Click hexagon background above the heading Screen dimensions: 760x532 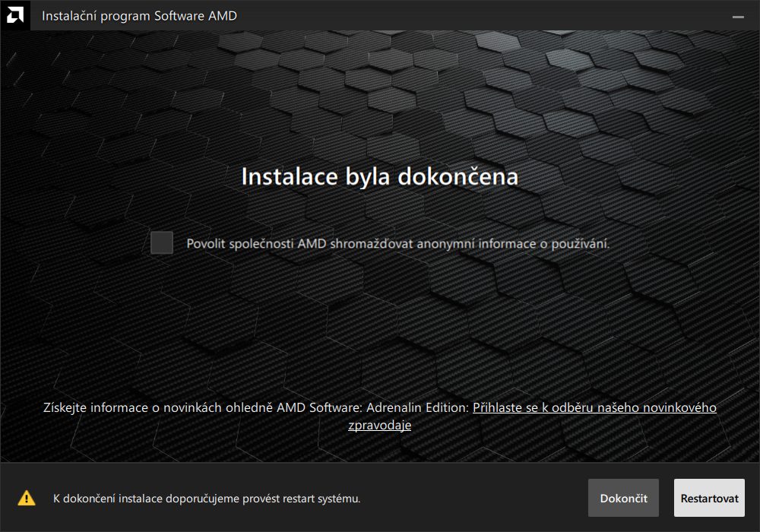[x=380, y=99]
